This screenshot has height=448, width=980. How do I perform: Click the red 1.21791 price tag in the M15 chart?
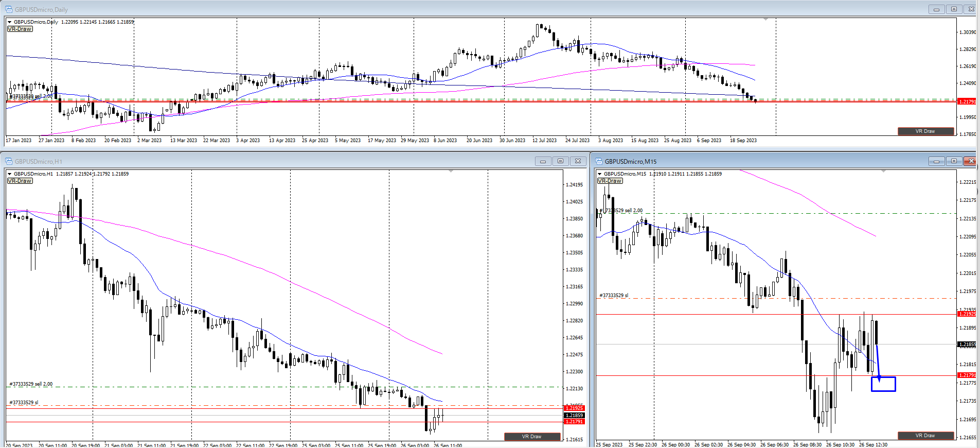point(967,375)
